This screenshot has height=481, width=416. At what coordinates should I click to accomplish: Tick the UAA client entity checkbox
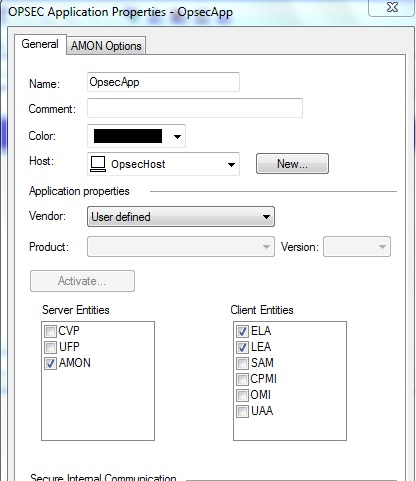coord(242,411)
